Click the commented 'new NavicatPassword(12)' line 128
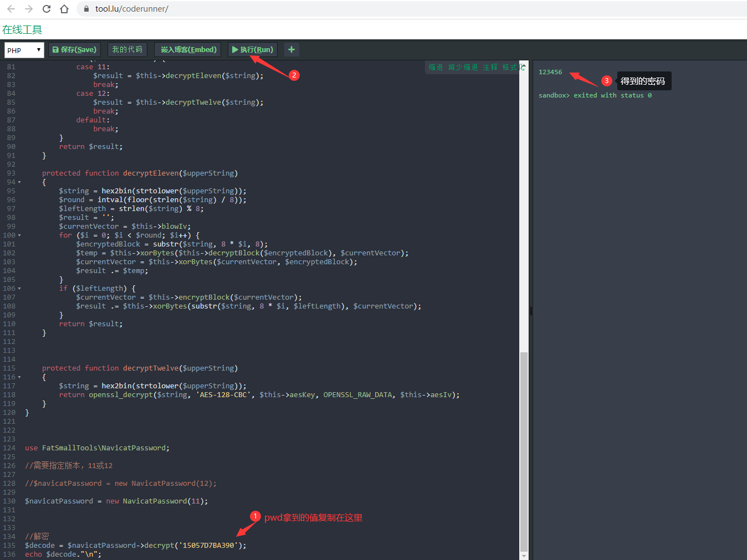The image size is (747, 560). [x=120, y=484]
